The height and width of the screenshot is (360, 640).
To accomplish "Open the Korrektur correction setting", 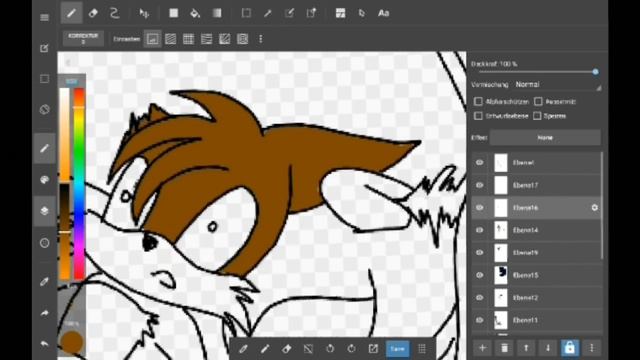I will 83,39.
